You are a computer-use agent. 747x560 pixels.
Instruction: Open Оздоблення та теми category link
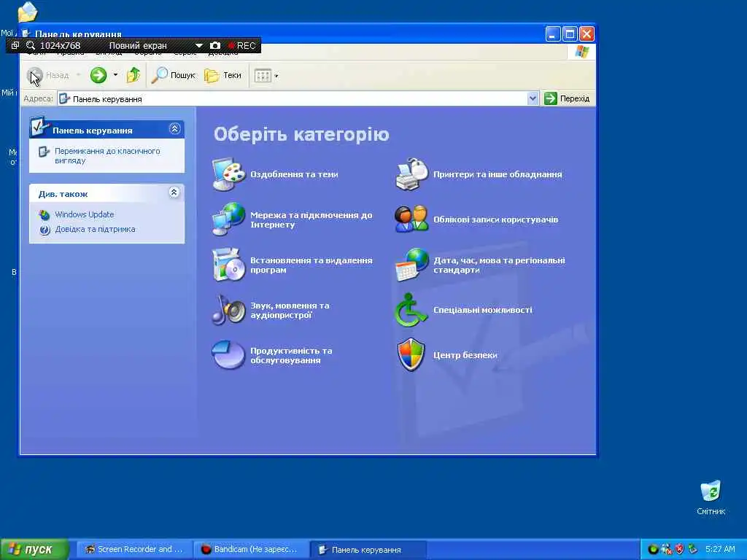pyautogui.click(x=294, y=174)
